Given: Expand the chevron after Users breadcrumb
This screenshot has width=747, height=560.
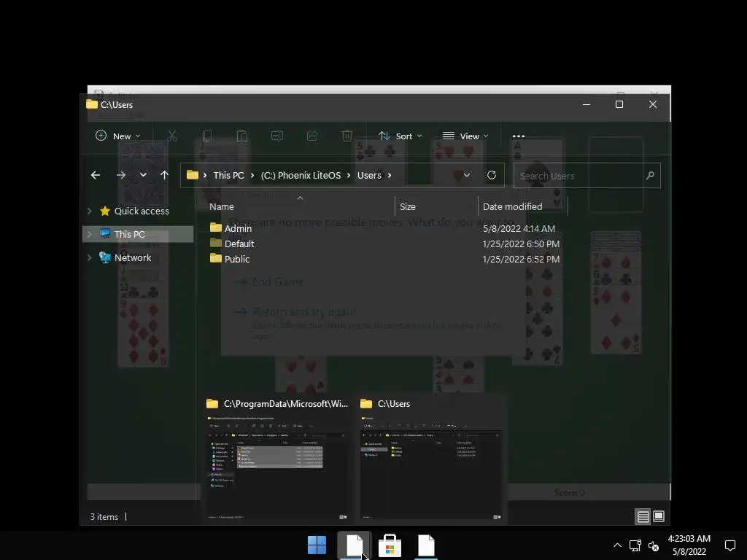Looking at the screenshot, I should pyautogui.click(x=390, y=175).
